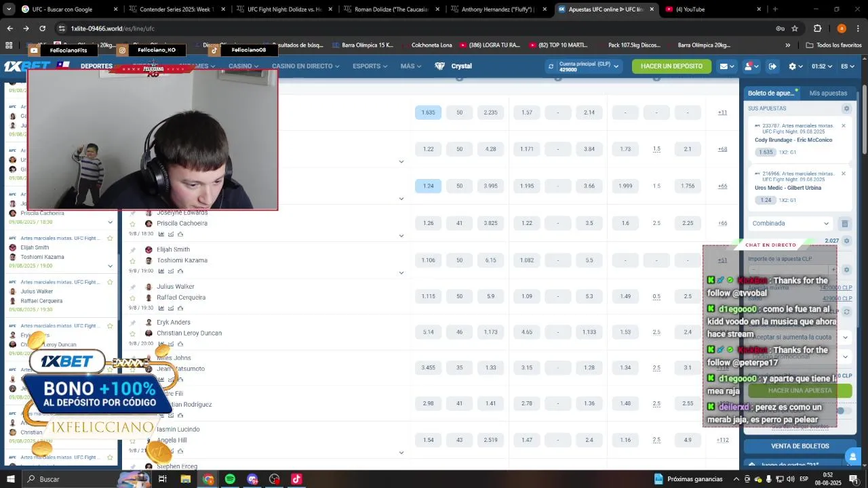The width and height of the screenshot is (868, 488).
Task: Collapse Priscila Cachoeira sidebar event
Action: pyautogui.click(x=110, y=222)
